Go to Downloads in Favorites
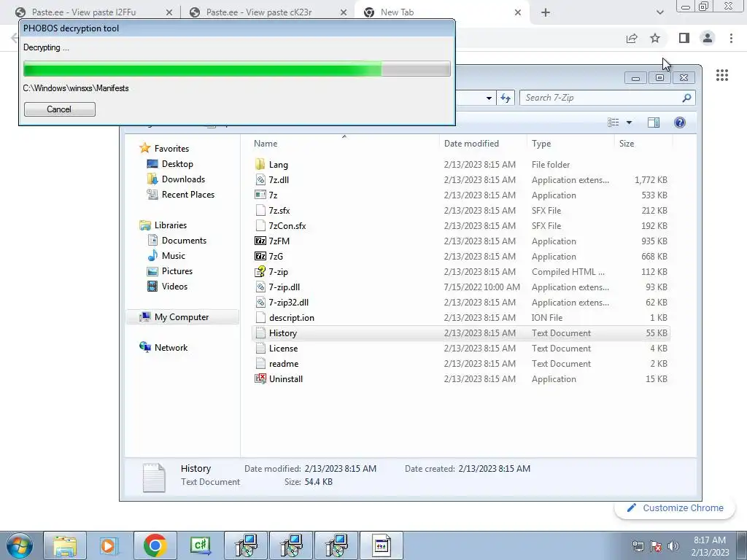 coord(183,179)
